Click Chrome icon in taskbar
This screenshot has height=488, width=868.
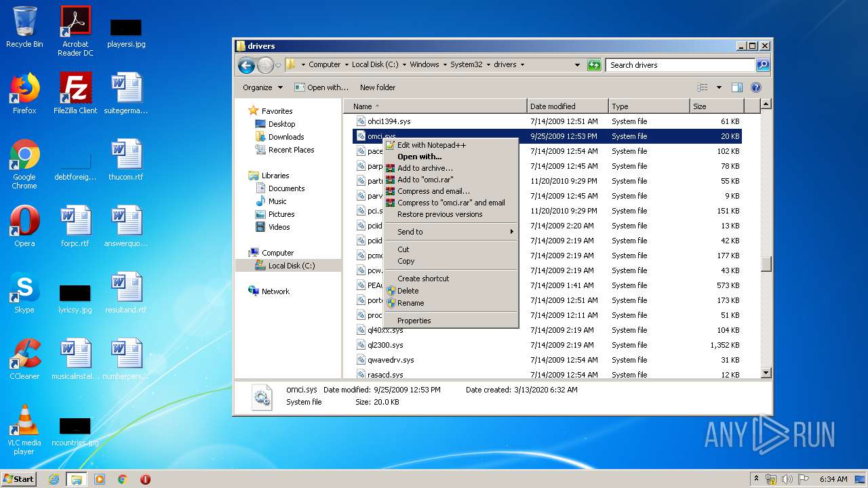[123, 479]
